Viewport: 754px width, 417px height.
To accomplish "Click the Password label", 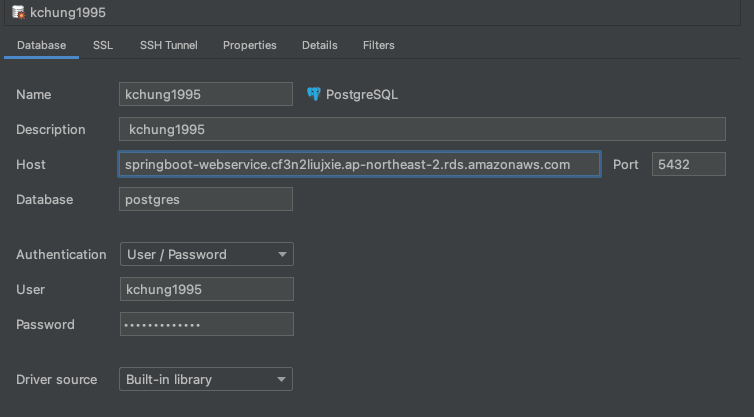I will click(45, 325).
